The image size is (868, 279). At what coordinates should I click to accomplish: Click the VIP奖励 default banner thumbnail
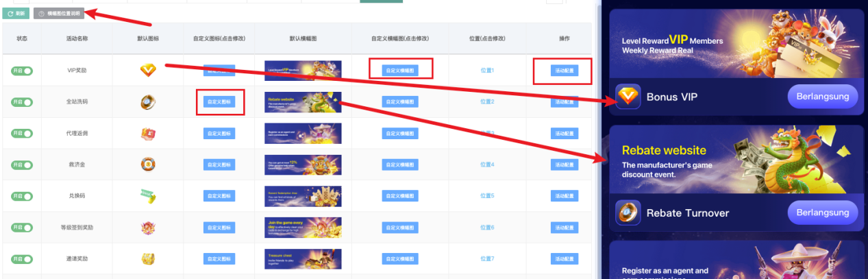[303, 71]
